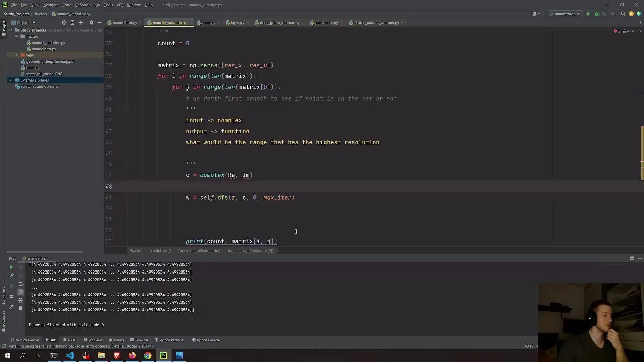Collapse the Study_Projects root folder
The height and width of the screenshot is (362, 644).
click(10, 30)
